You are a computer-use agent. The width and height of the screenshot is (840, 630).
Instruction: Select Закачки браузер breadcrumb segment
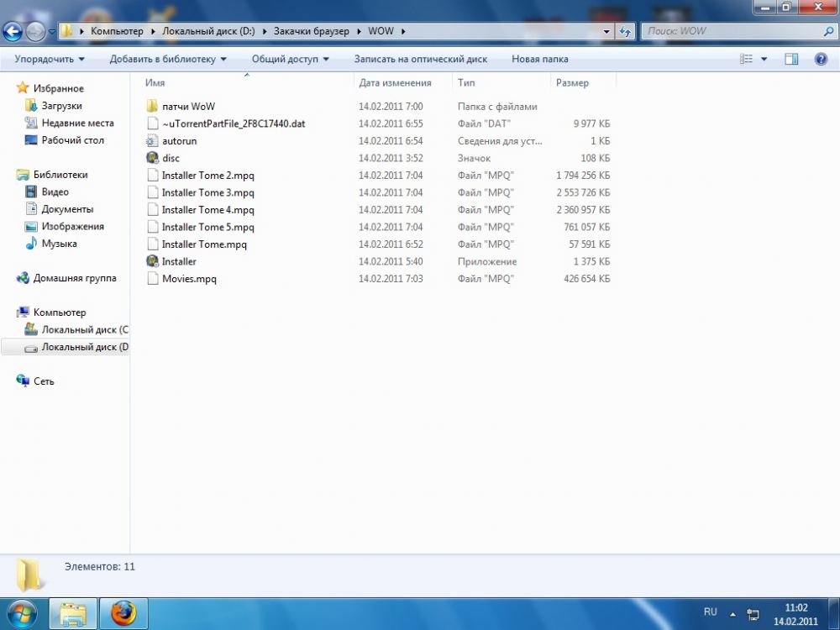point(312,31)
